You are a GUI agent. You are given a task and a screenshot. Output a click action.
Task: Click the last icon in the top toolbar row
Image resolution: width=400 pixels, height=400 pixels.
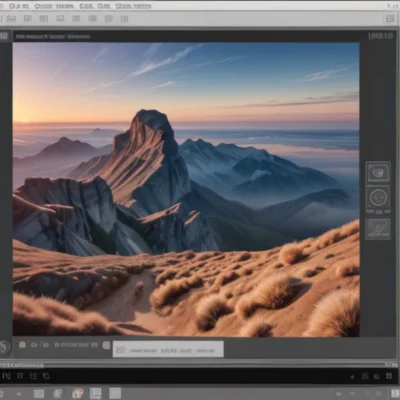coord(124,19)
